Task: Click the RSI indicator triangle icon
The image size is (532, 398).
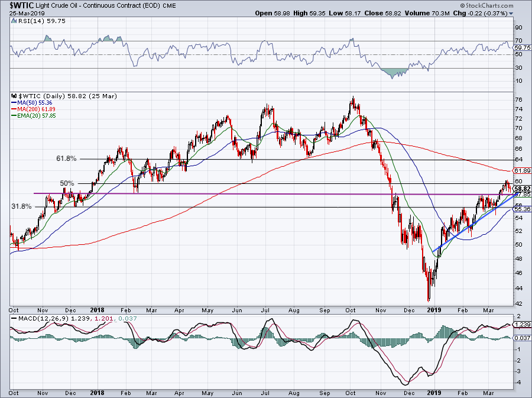Action: click(14, 21)
